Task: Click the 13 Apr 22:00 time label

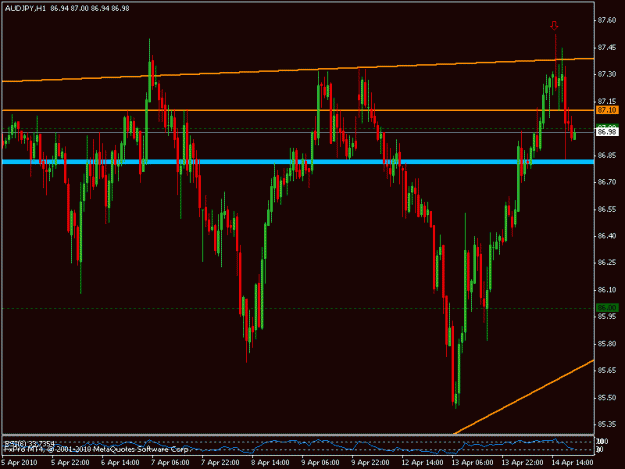Action: (522, 463)
